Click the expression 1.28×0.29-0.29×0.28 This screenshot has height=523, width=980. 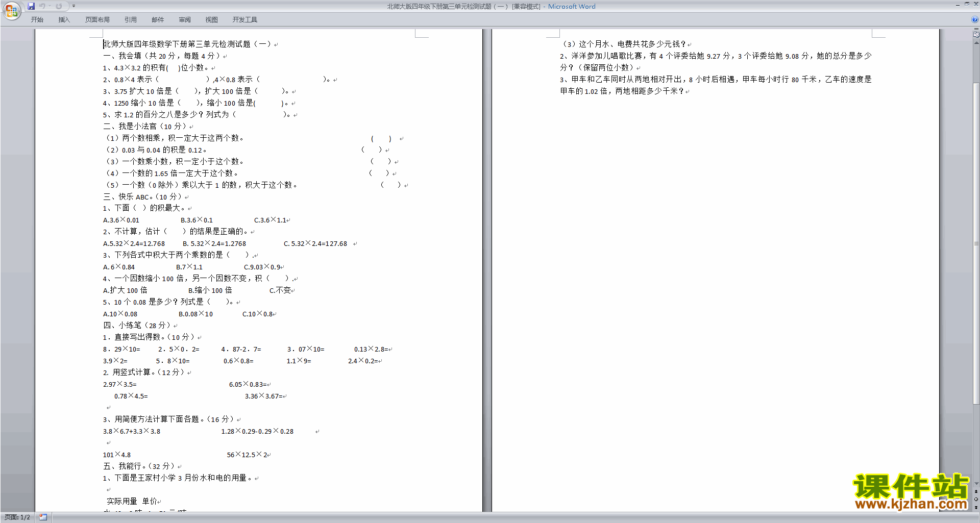click(257, 432)
